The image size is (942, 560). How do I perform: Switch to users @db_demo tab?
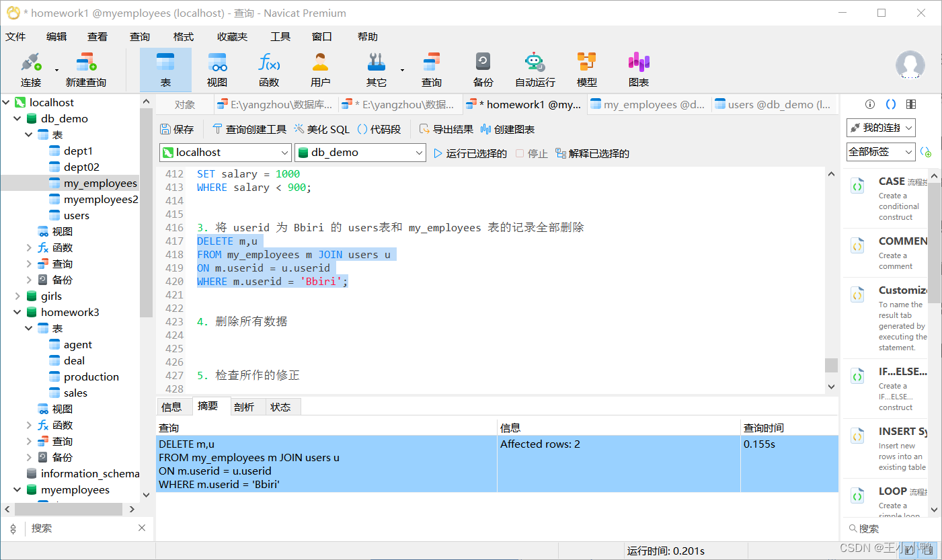[x=773, y=104]
